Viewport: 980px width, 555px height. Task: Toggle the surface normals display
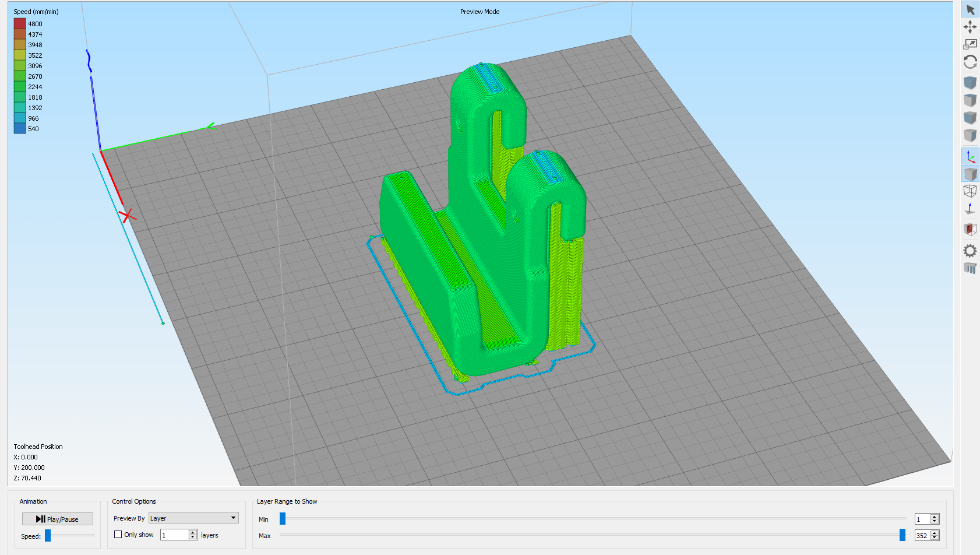coord(970,209)
